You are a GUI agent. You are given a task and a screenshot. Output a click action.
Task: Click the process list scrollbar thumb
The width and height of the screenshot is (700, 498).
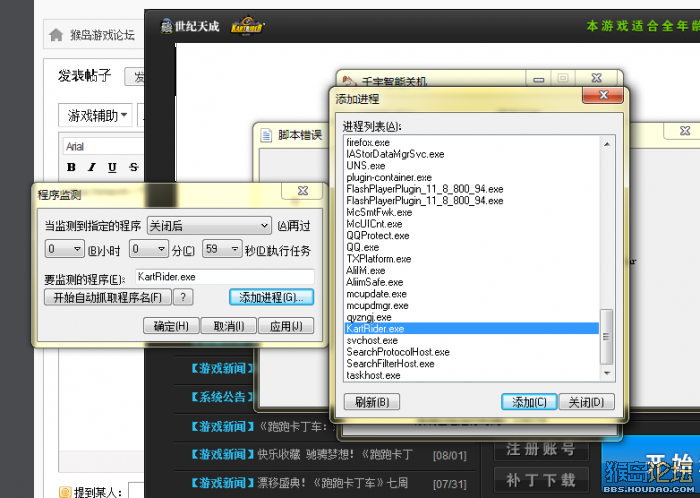coord(607,336)
